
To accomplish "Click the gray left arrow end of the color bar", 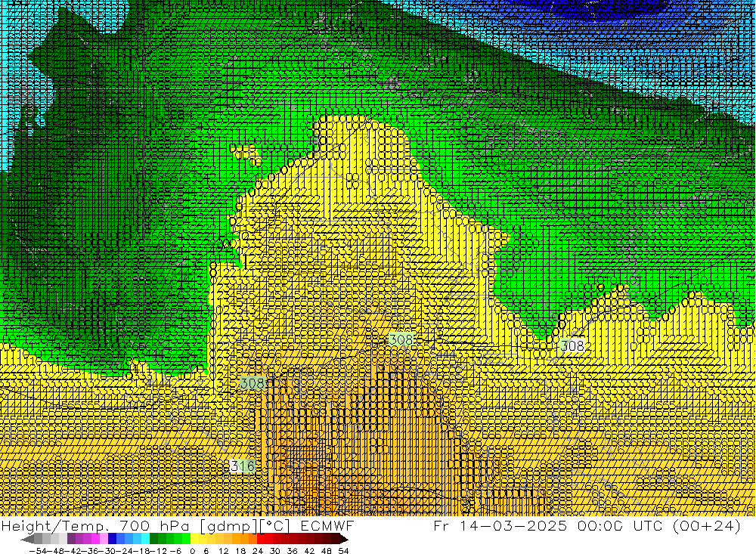I will [27, 539].
